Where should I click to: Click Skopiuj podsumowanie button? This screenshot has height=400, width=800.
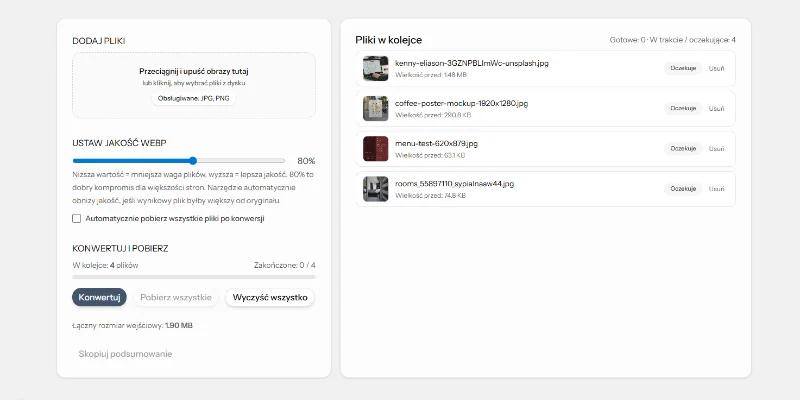pyautogui.click(x=126, y=353)
